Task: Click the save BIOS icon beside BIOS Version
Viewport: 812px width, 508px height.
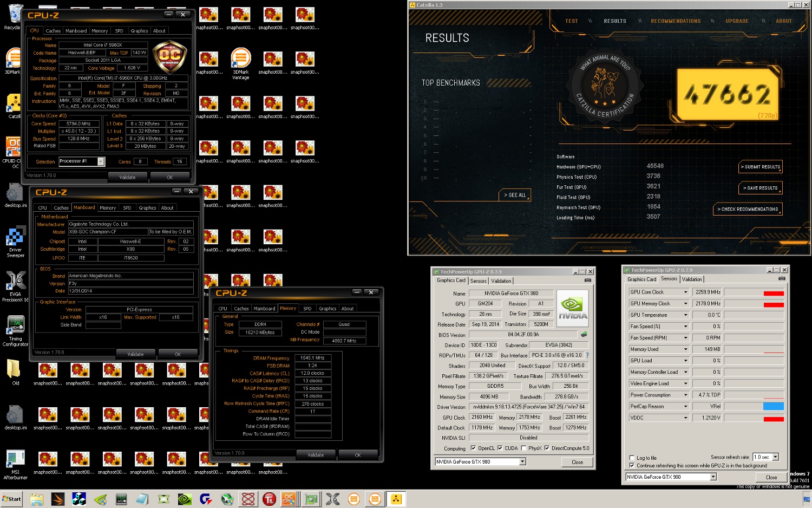Action: coord(584,335)
